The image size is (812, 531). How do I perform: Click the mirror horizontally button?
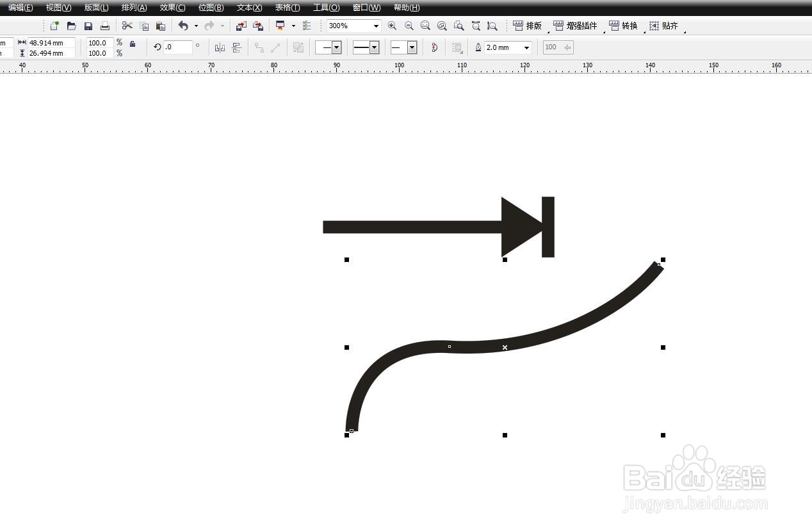click(x=220, y=47)
